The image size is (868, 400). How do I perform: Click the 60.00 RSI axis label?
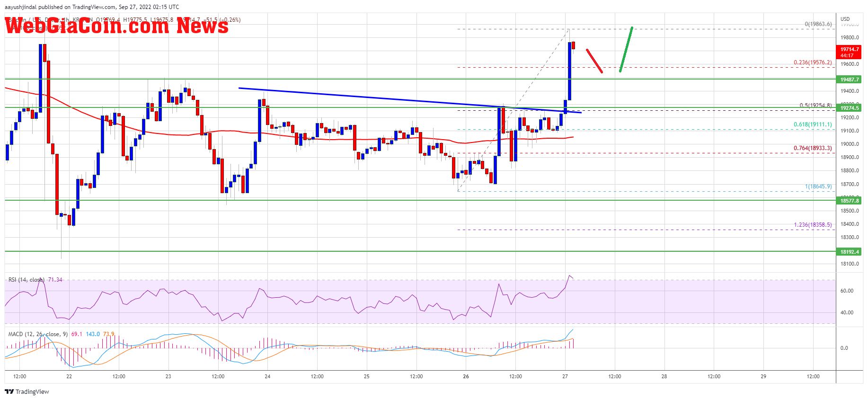click(x=847, y=291)
